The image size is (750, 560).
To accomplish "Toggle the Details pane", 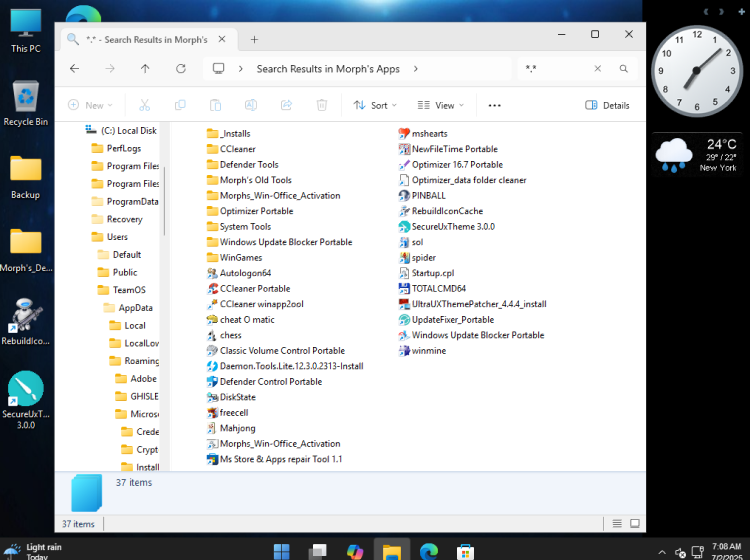I will click(607, 105).
